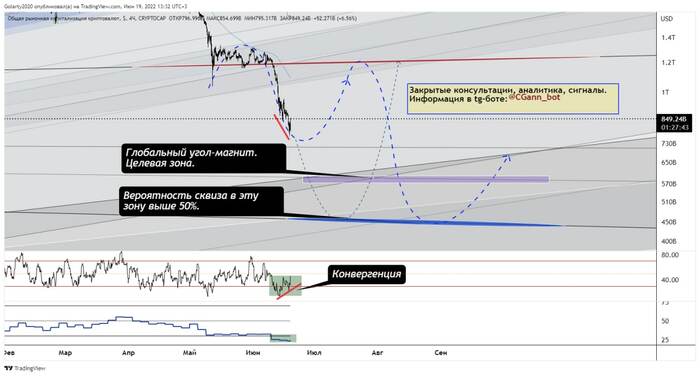Click the Сен label on time axis
This screenshot has width=700, height=376.
tap(441, 353)
